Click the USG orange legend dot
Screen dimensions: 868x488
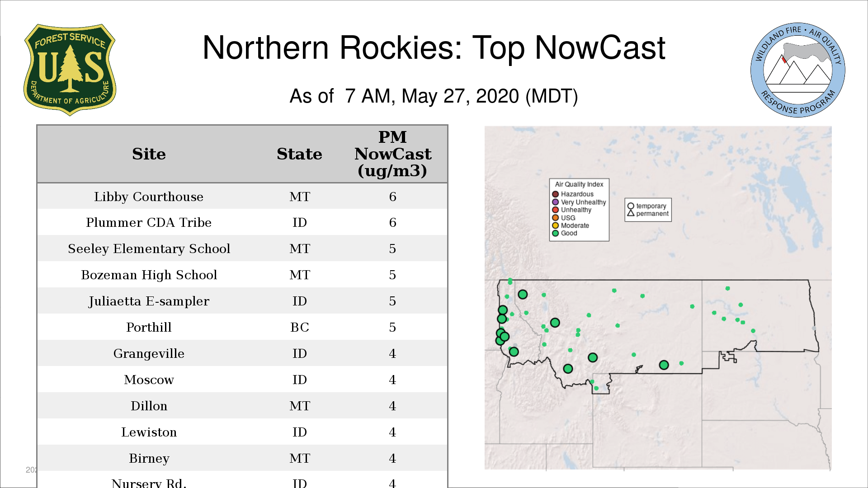[555, 218]
